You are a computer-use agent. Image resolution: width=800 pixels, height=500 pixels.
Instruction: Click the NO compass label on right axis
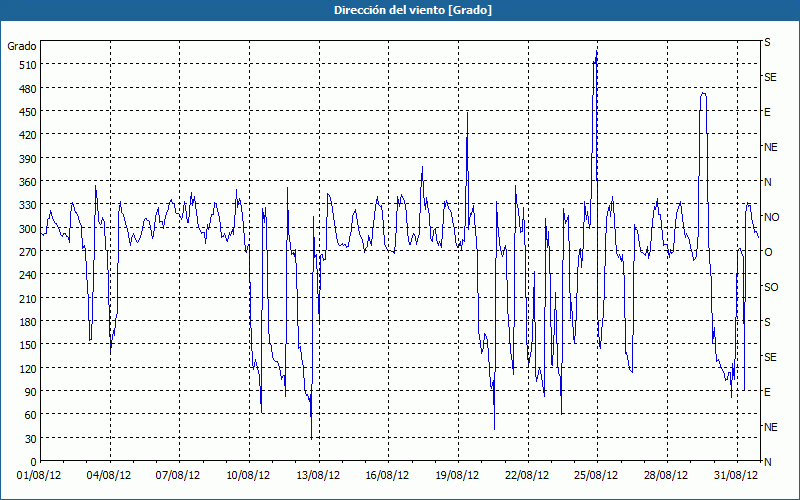click(x=771, y=217)
